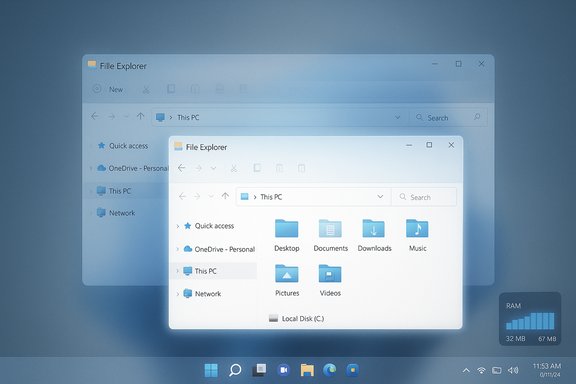This screenshot has height=384, width=576.
Task: Open the Videos folder
Action: tap(330, 280)
